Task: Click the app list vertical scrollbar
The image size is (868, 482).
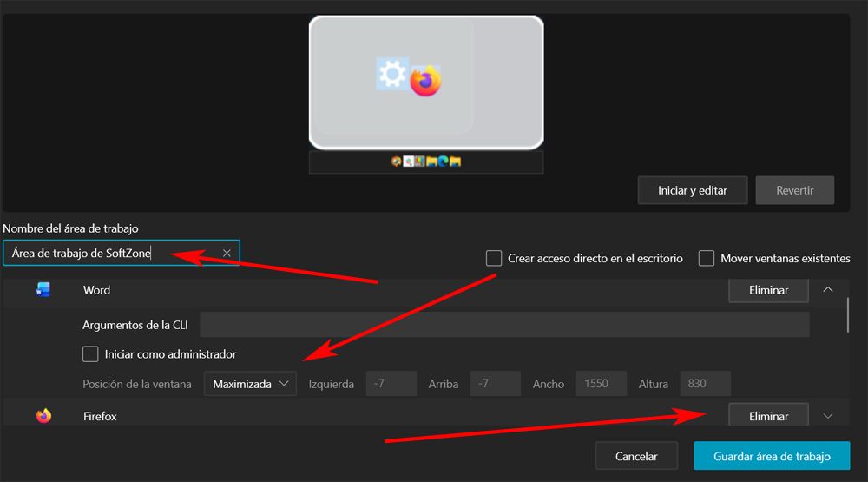Action: tap(847, 314)
